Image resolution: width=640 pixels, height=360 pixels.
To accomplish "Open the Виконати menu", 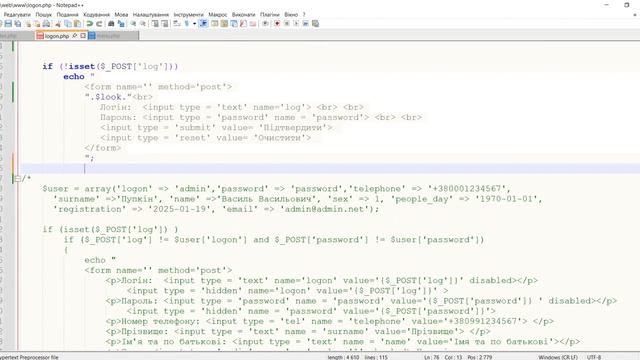I will point(243,15).
